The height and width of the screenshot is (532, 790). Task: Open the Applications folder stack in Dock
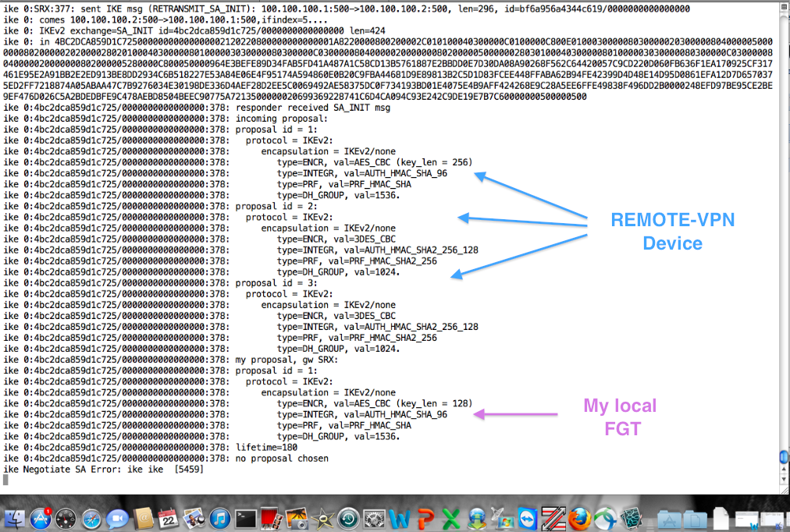[x=669, y=520]
